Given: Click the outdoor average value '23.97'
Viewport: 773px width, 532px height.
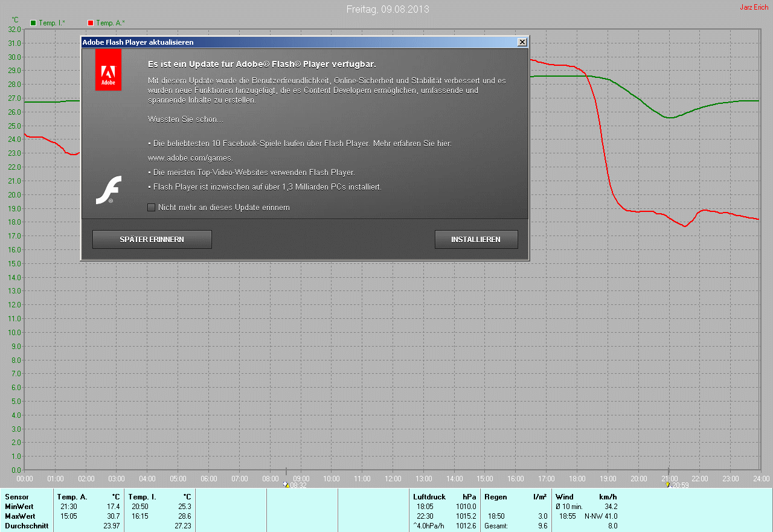Looking at the screenshot, I should click(111, 526).
